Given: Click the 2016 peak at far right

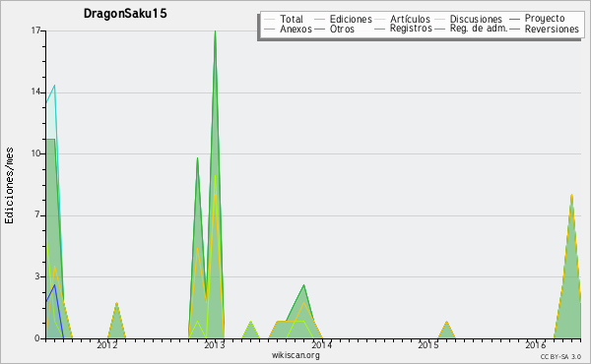Looking at the screenshot, I should coord(571,196).
